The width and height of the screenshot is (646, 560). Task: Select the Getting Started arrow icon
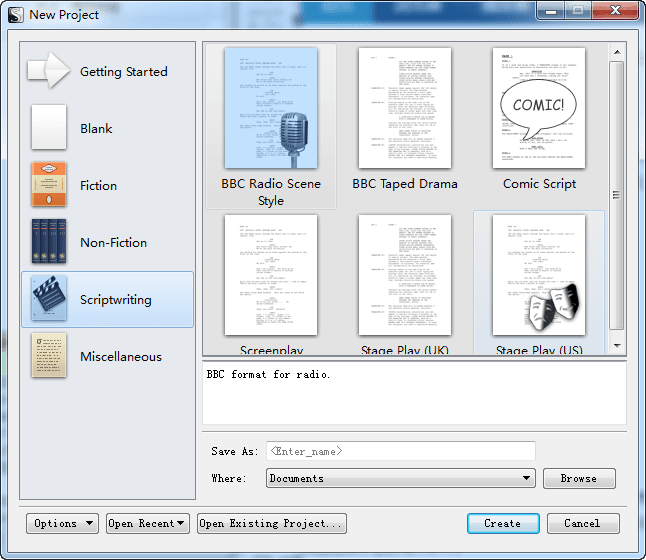[49, 71]
